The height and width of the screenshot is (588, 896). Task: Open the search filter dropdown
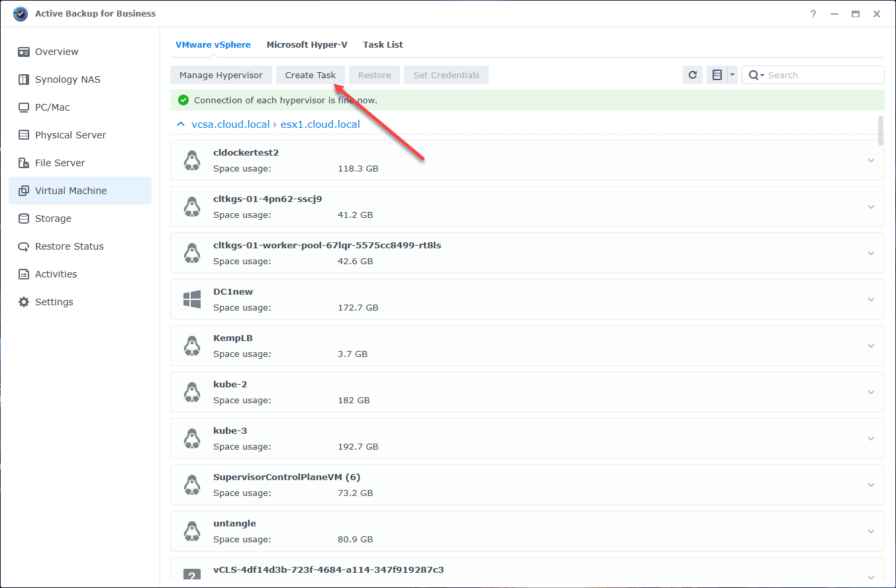pos(756,75)
